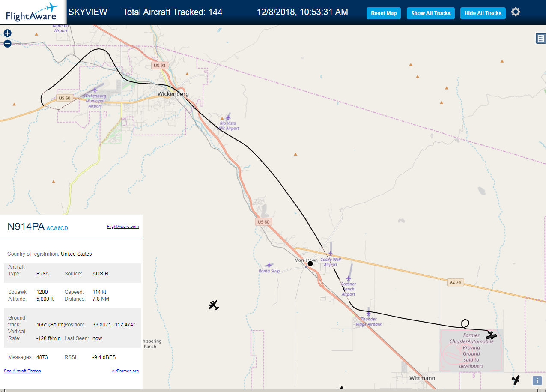This screenshot has width=546, height=392.
Task: Zoom in with the plus button
Action: [x=7, y=33]
